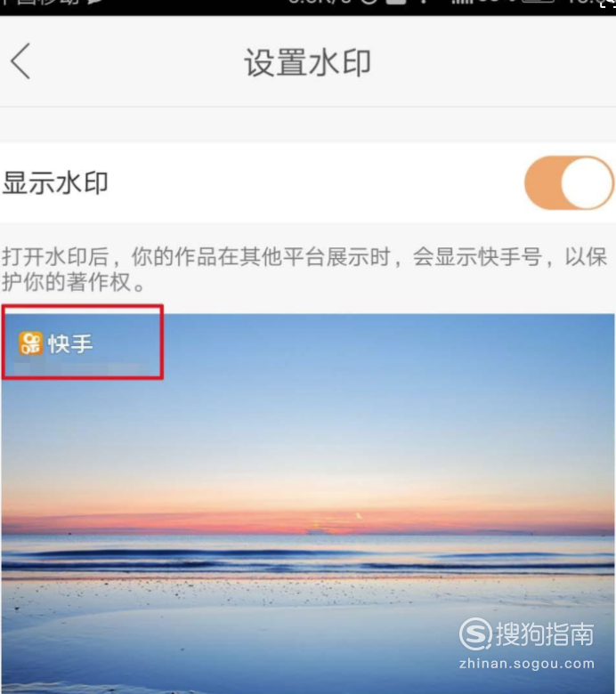The image size is (616, 694).
Task: Toggle the 显示水印 switch off
Action: [x=569, y=182]
